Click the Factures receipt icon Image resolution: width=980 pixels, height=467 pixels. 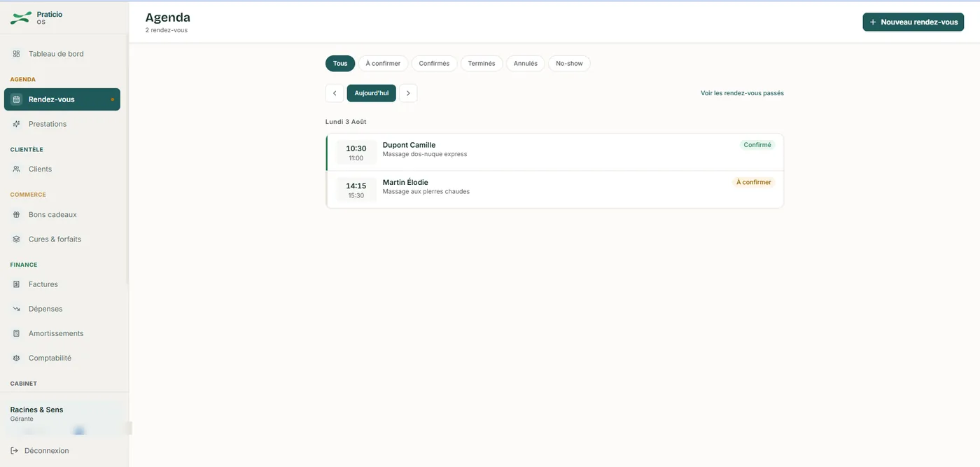16,284
